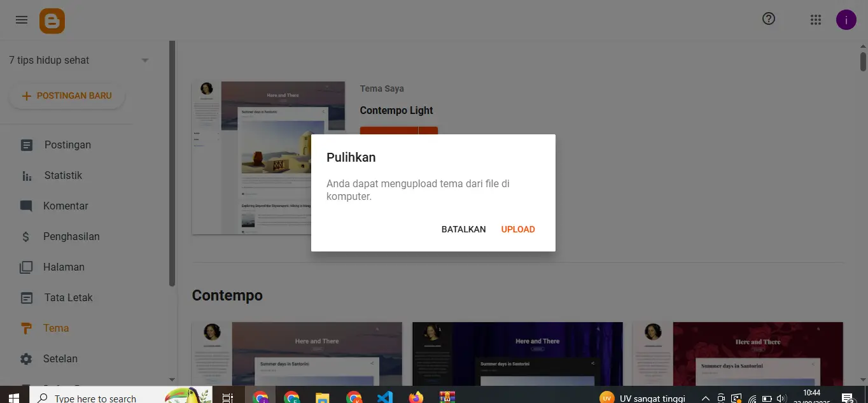Show hidden system tray icons

click(x=705, y=398)
